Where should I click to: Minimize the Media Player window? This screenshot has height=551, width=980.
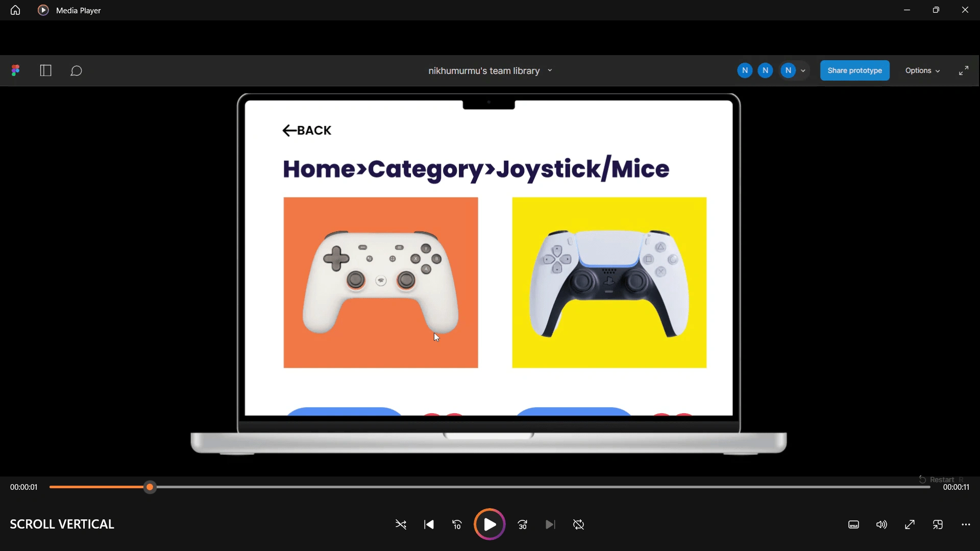tap(908, 10)
